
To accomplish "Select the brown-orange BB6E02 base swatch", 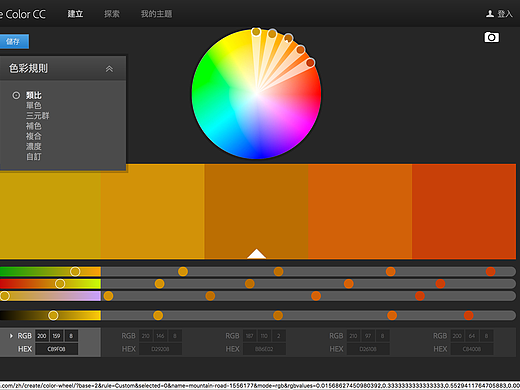I will click(x=256, y=211).
